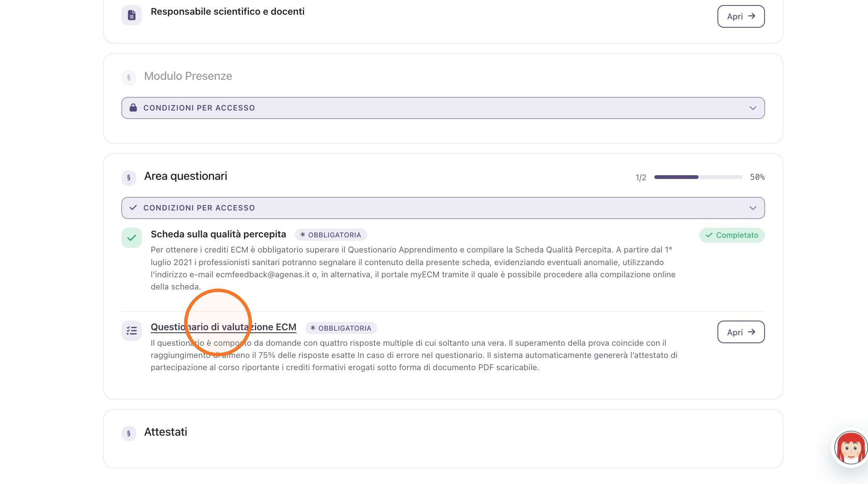Click the checkmark in Area questionari conditions bar
868x484 pixels.
click(133, 208)
